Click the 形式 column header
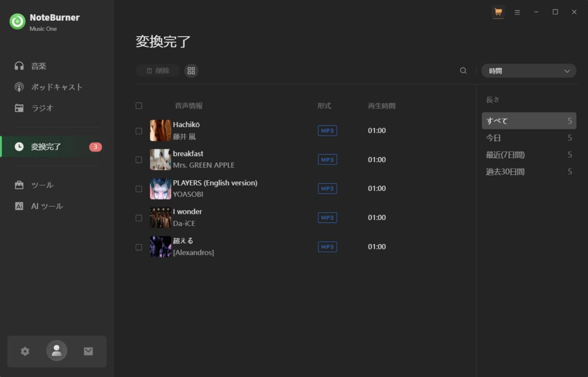 [324, 106]
